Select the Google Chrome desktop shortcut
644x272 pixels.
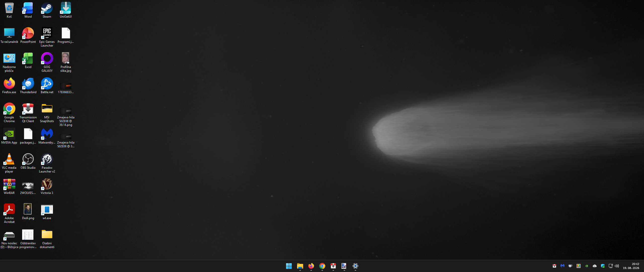tap(9, 113)
